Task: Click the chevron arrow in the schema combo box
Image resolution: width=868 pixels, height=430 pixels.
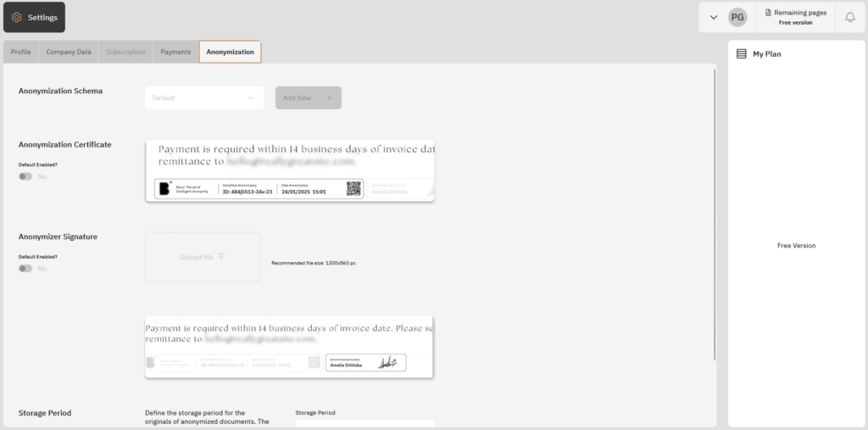Action: [x=250, y=98]
